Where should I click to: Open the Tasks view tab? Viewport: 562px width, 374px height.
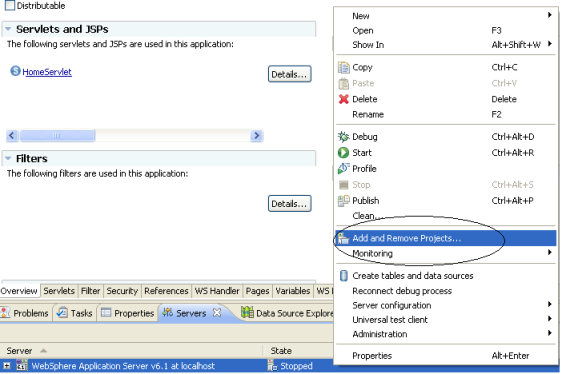tap(75, 313)
